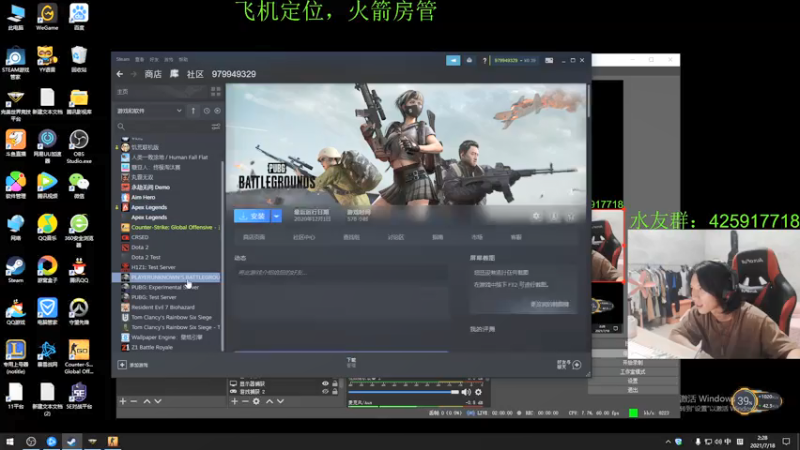Mute OBS audio with speaker icon
The width and height of the screenshot is (800, 450).
[466, 392]
